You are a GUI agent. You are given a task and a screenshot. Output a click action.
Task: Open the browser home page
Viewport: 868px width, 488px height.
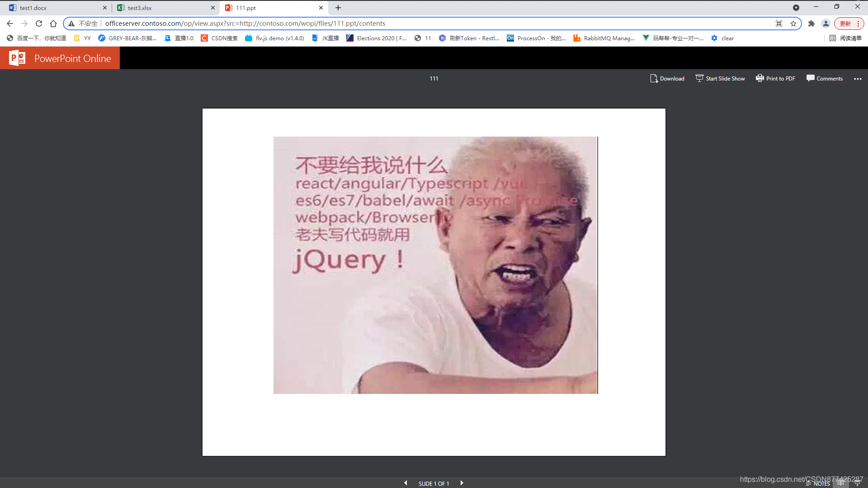[x=53, y=24]
